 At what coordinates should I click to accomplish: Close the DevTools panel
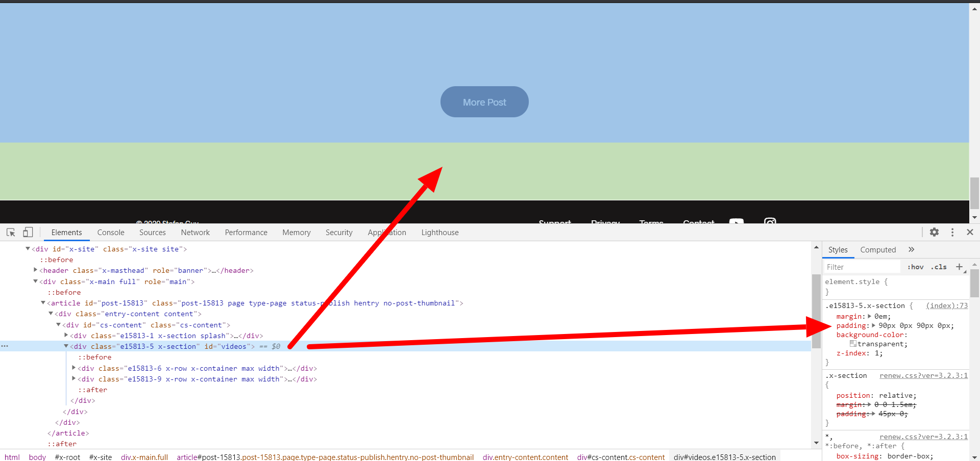pos(970,233)
